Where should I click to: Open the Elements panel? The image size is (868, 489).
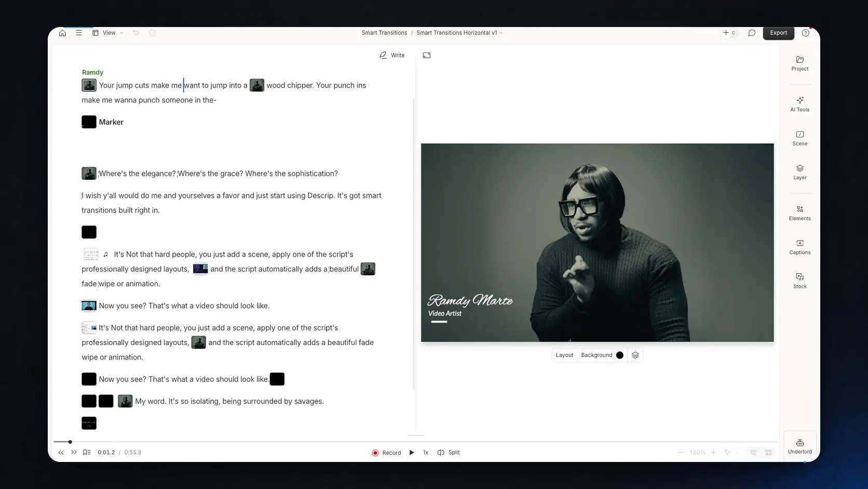point(799,213)
